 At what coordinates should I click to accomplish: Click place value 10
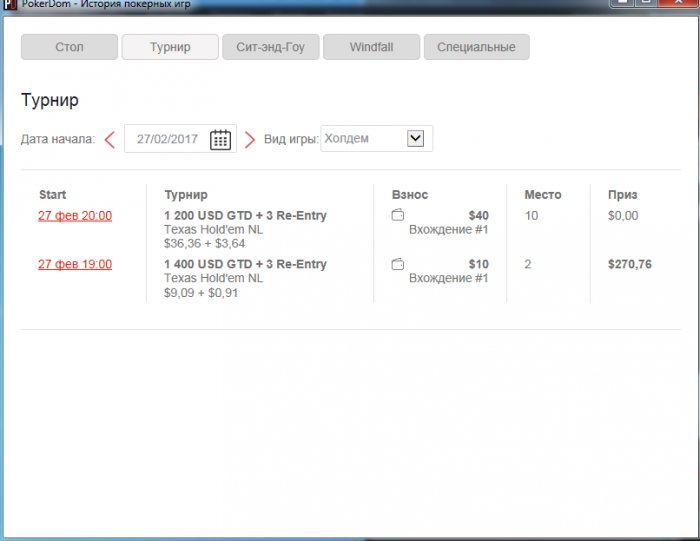pos(531,216)
